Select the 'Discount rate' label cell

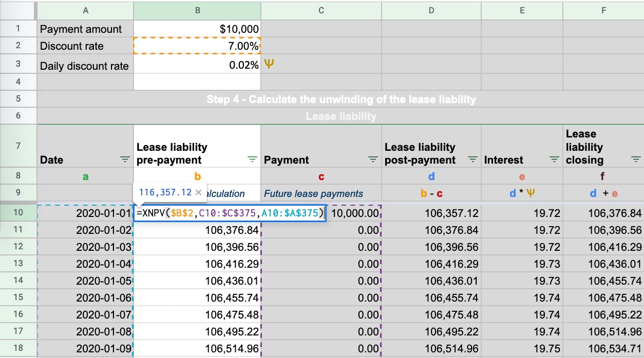[85, 46]
